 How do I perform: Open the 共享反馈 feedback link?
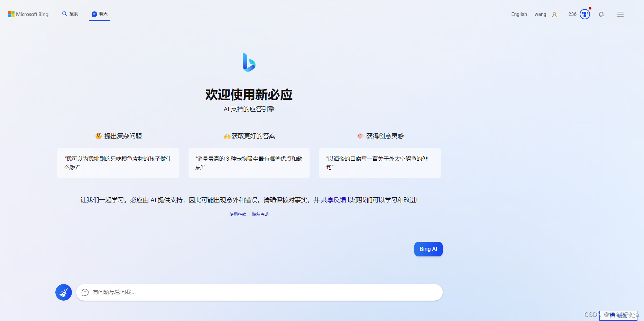click(x=333, y=200)
